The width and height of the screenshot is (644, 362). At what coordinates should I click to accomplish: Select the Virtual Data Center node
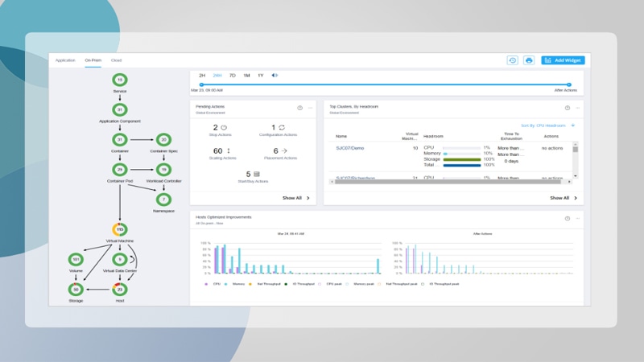tap(119, 259)
